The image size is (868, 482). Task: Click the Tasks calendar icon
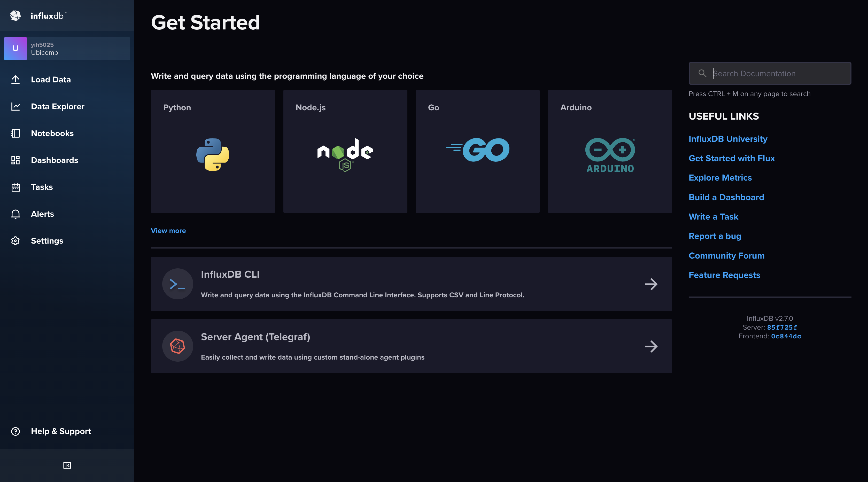[16, 187]
